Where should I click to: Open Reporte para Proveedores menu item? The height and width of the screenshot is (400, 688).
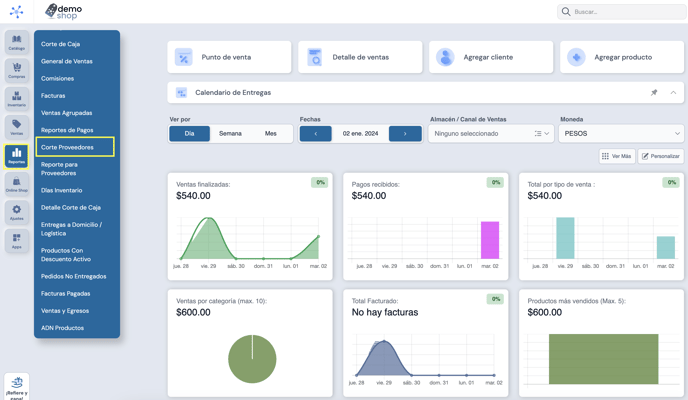(59, 169)
